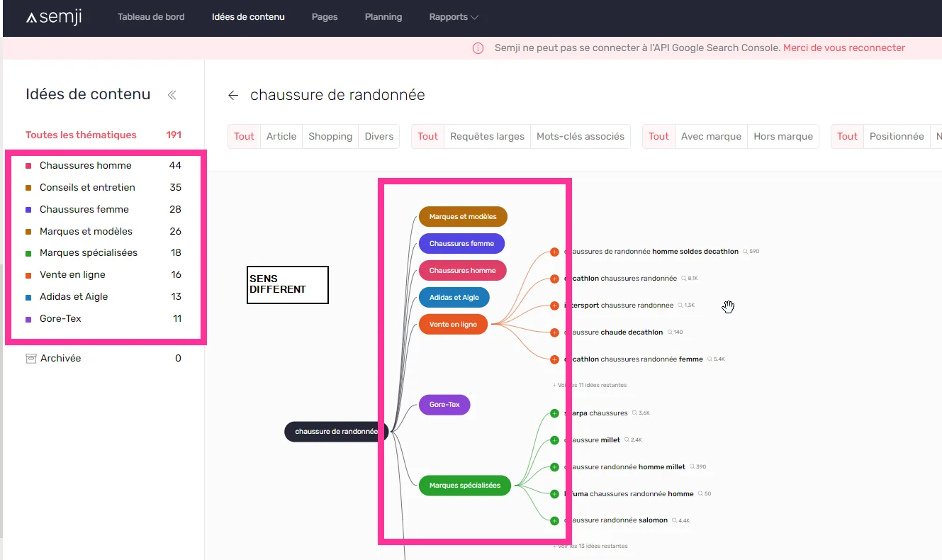Open Tableau de bord
The width and height of the screenshot is (942, 560).
tap(151, 17)
